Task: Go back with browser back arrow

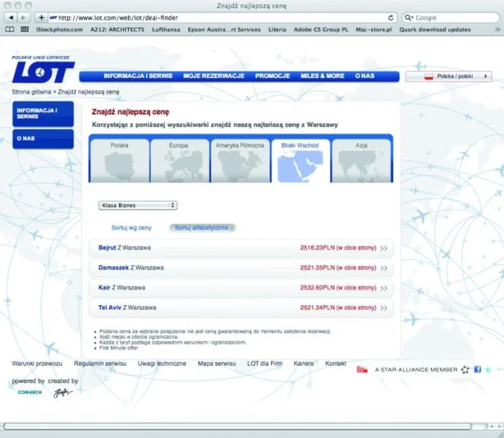Action: click(x=11, y=18)
